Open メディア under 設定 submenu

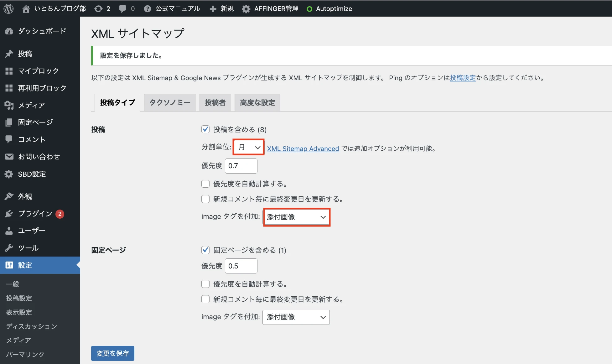pos(18,341)
